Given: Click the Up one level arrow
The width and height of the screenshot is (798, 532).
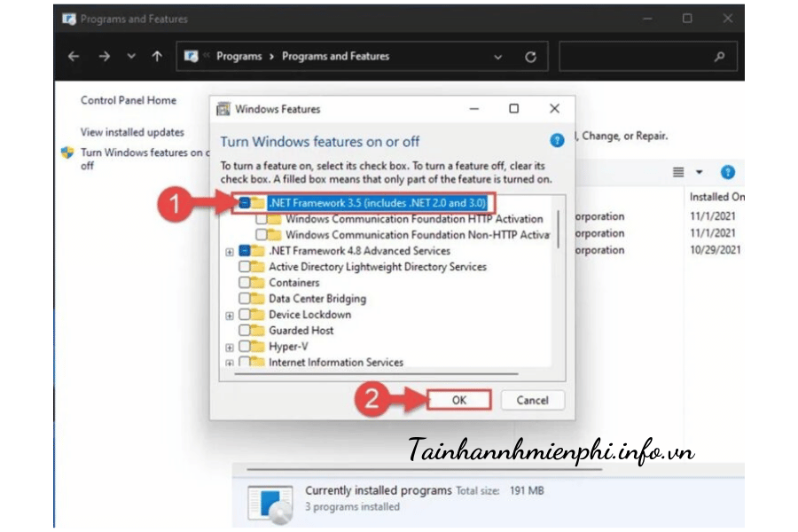Looking at the screenshot, I should 157,57.
